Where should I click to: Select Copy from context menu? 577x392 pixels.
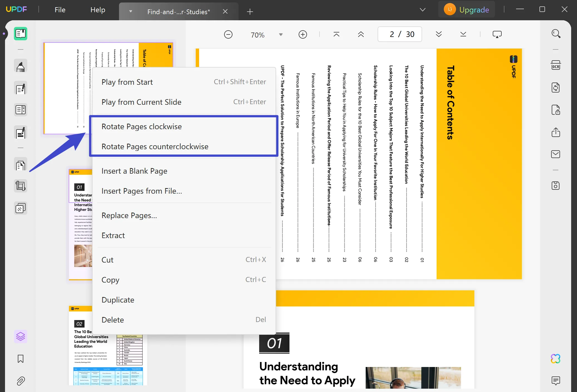coord(184,280)
